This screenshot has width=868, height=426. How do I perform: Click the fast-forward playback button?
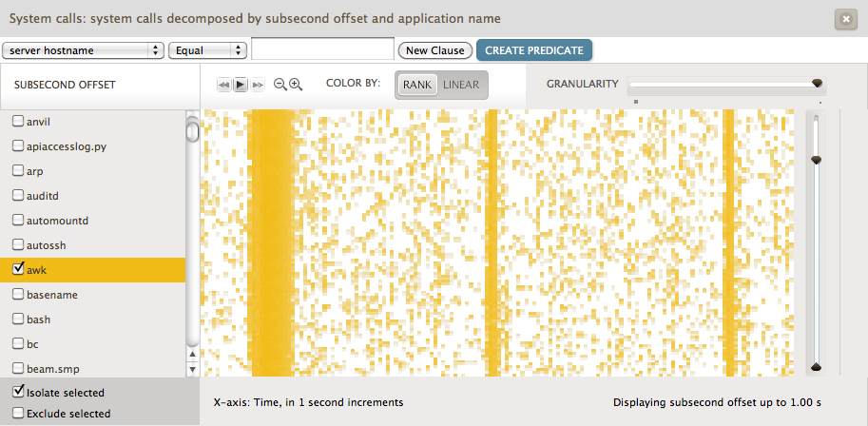pos(257,85)
